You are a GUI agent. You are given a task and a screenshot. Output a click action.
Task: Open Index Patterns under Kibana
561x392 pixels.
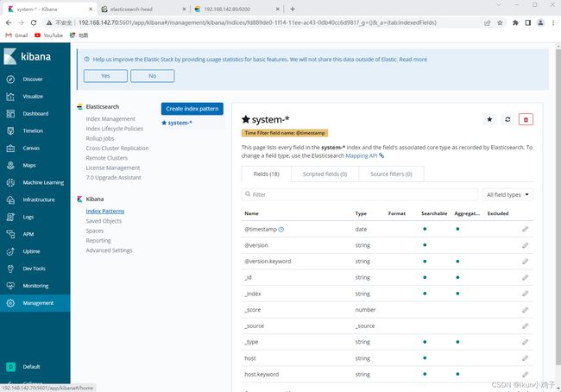click(105, 212)
